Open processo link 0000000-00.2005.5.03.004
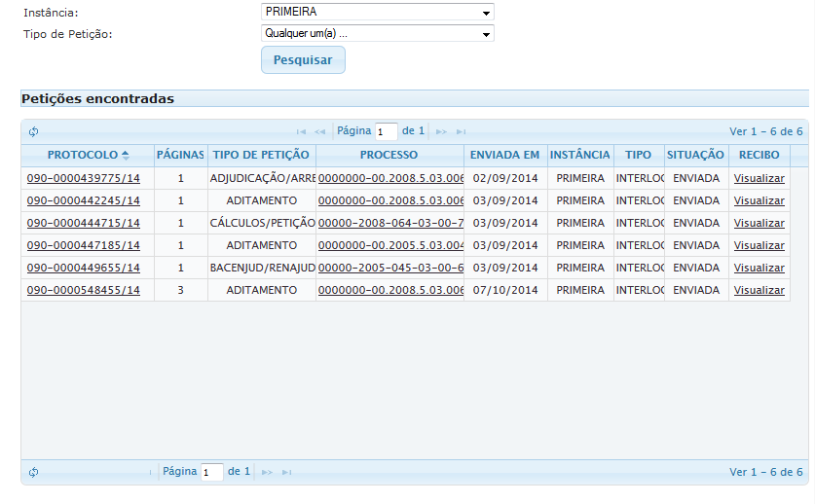Viewport: 815px width, 504px height. (390, 245)
